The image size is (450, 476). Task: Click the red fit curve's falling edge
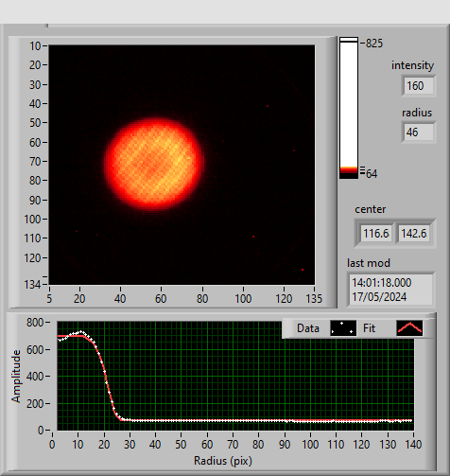coord(107,380)
